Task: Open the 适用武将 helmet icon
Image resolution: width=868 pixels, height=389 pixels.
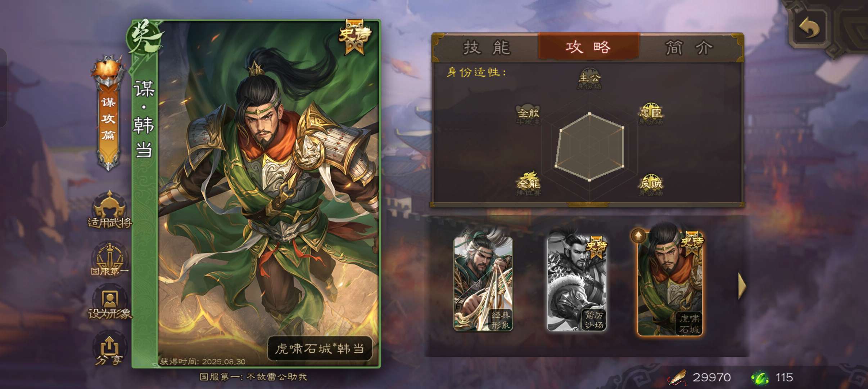Action: pyautogui.click(x=110, y=210)
